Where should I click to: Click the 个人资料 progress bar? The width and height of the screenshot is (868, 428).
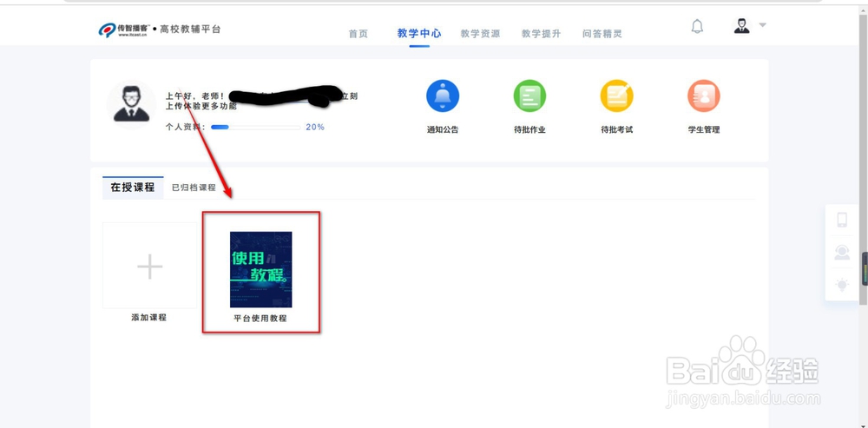(x=256, y=128)
